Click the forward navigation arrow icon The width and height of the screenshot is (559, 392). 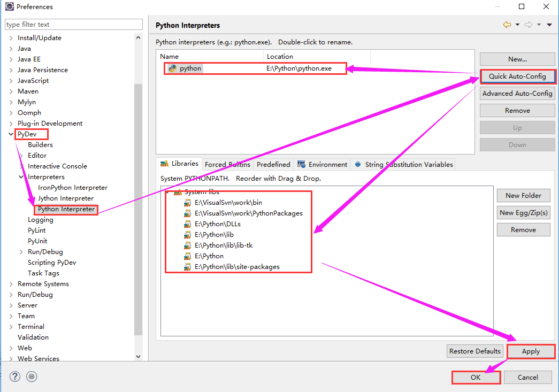(528, 25)
